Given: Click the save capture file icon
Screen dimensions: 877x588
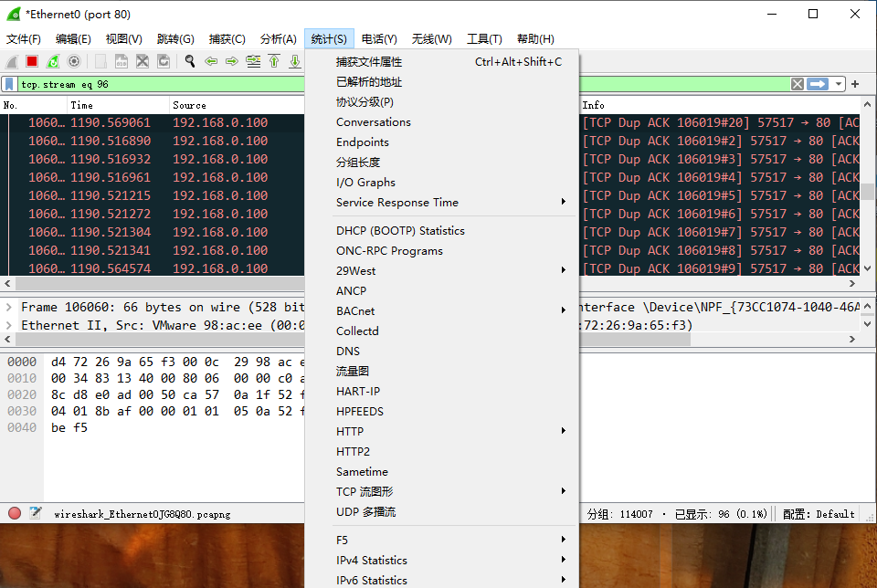Looking at the screenshot, I should coord(122,61).
